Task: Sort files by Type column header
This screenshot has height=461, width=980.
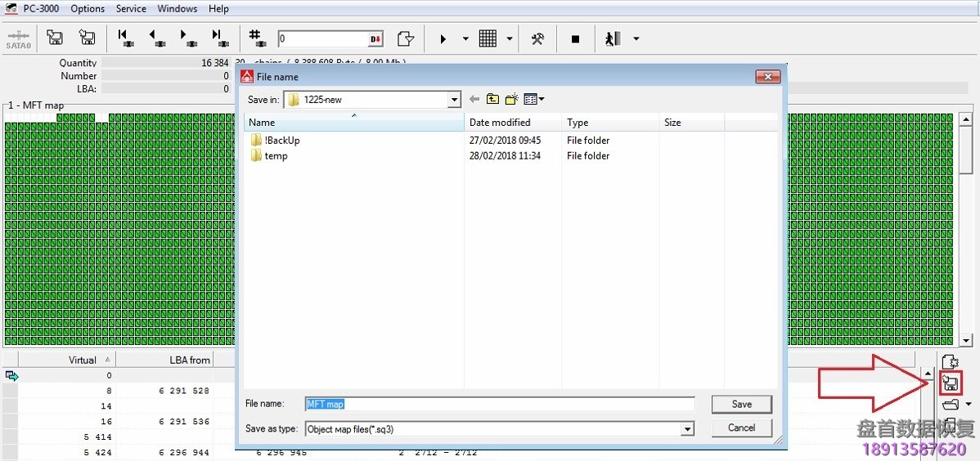Action: (610, 123)
